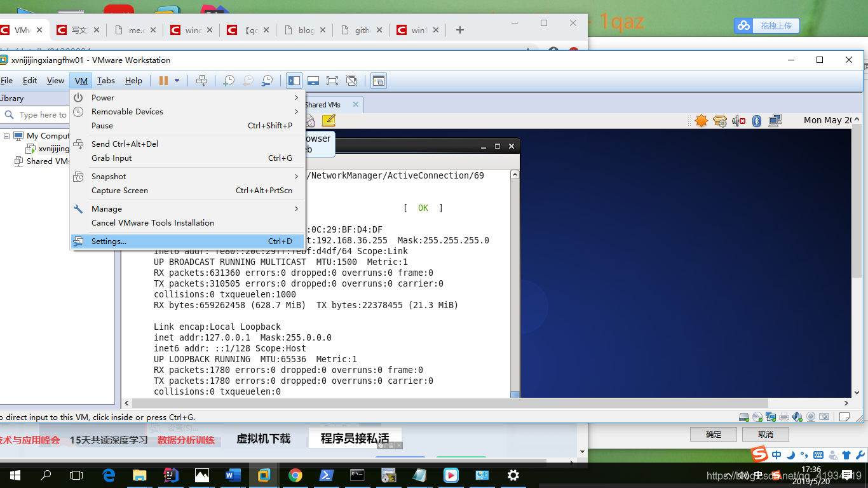The image size is (868, 488).
Task: Click the sound card status icon
Action: click(797, 417)
